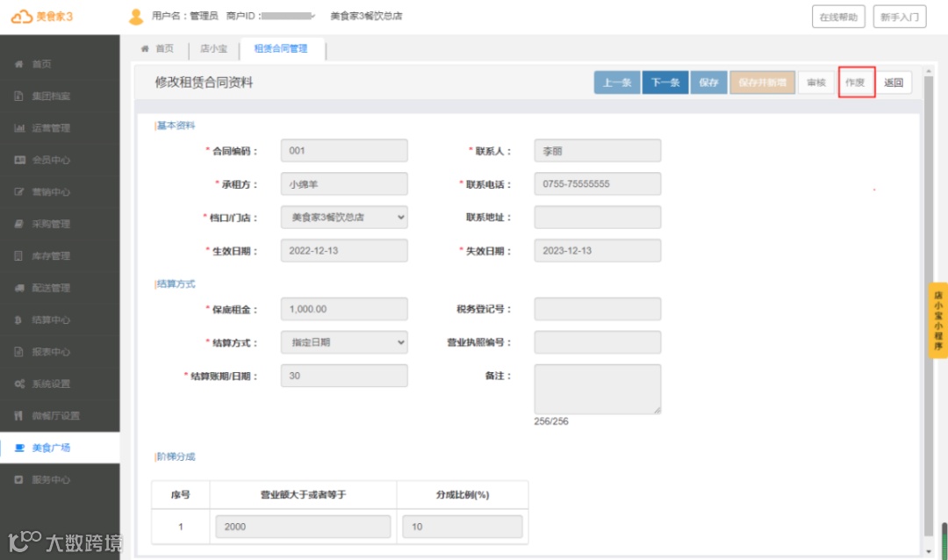Open the 店小宝小程序 side tab
The height and width of the screenshot is (560, 948).
937,320
